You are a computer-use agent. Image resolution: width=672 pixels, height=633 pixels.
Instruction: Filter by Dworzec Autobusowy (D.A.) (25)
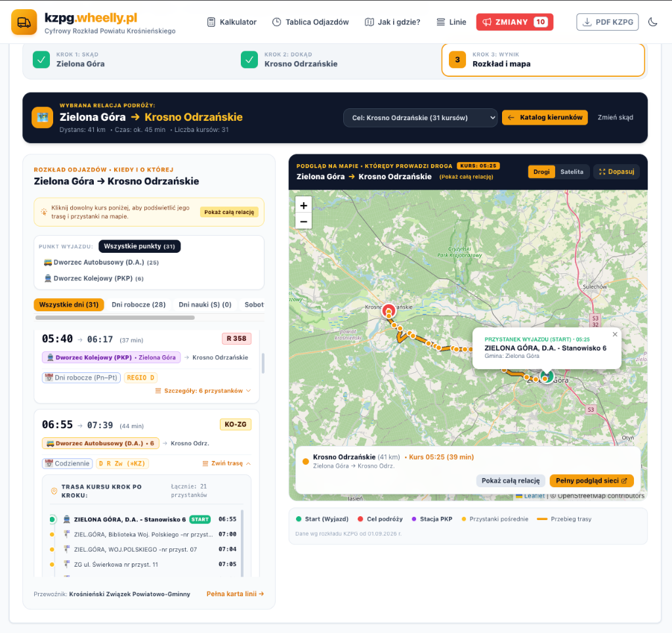101,263
